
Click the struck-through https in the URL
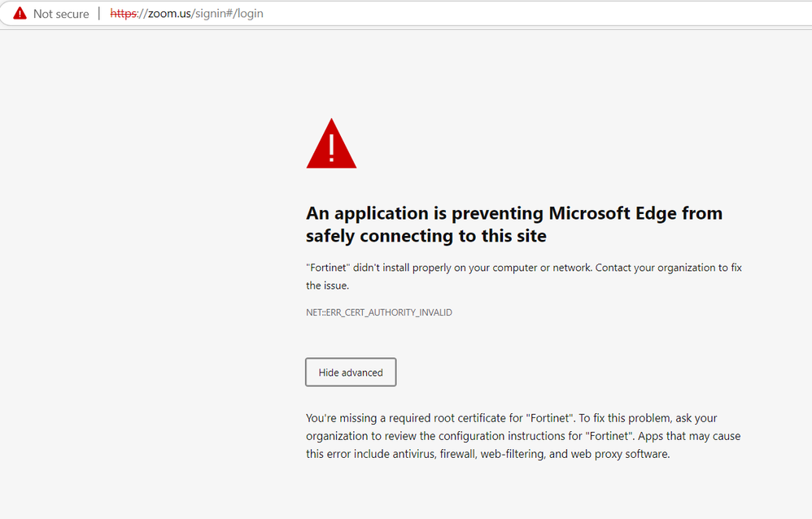pyautogui.click(x=124, y=14)
